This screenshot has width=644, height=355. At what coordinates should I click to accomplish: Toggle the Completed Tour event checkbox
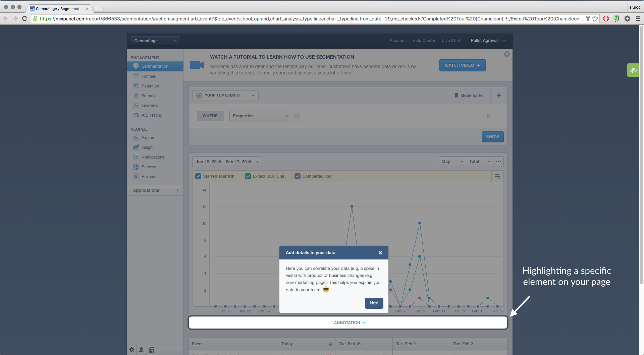298,176
